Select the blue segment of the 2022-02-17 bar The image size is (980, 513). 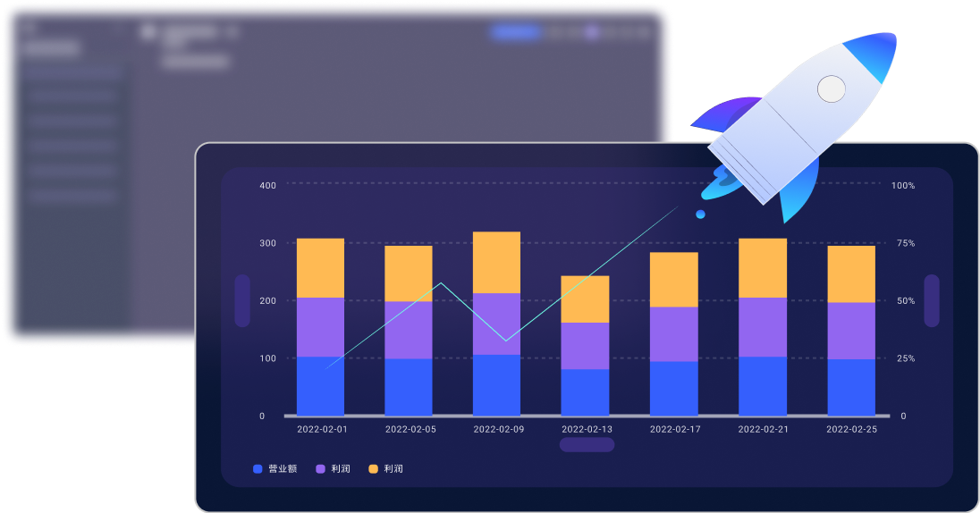[x=673, y=388]
